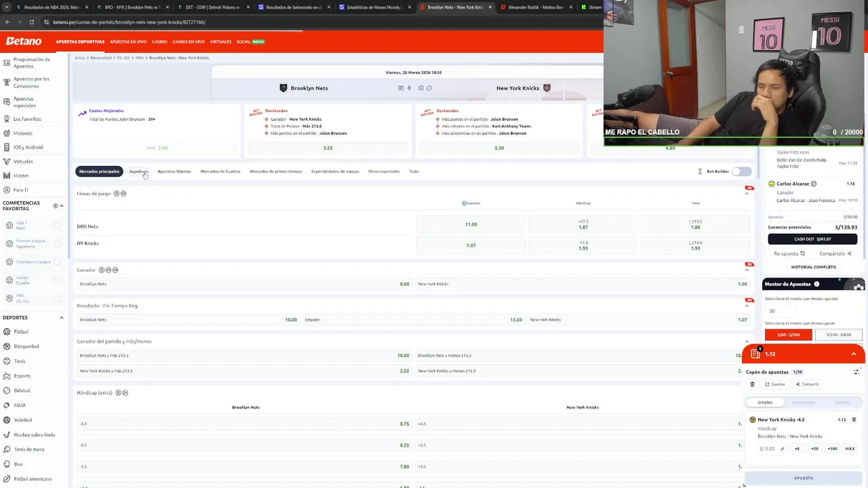The width and height of the screenshot is (868, 488).
Task: Click the Voleibol sport icon
Action: 7,420
